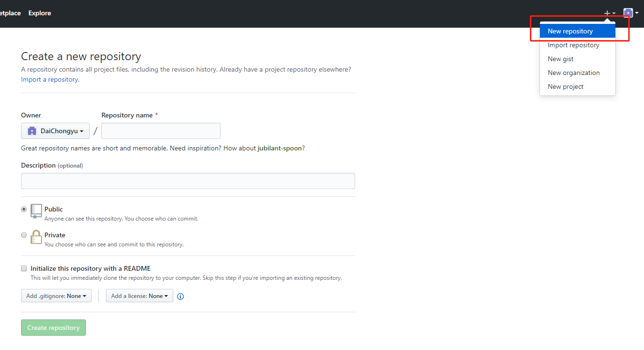Click the Public repository book icon
The width and height of the screenshot is (644, 350).
click(x=36, y=211)
